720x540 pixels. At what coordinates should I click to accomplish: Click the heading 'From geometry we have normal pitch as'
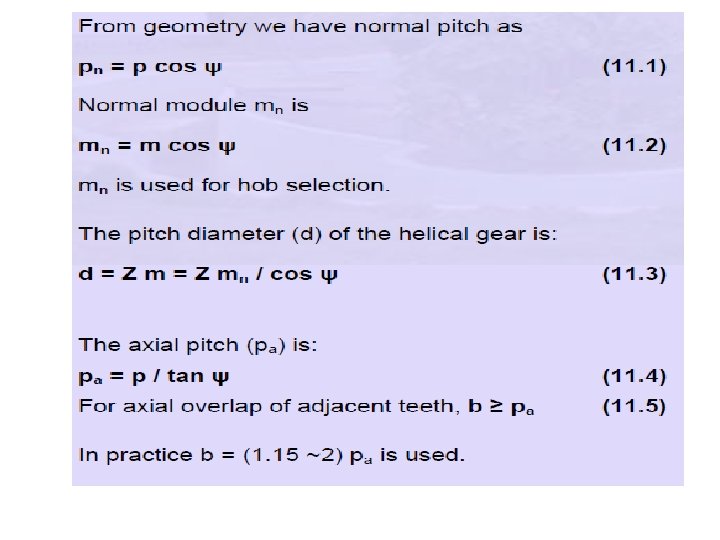coord(300,27)
